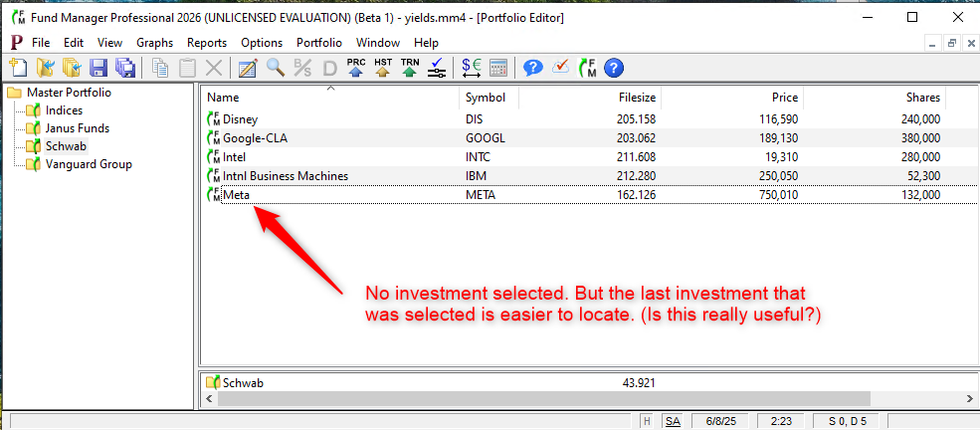980x430 pixels.
Task: Click the New portfolio toolbar icon
Action: (19, 68)
